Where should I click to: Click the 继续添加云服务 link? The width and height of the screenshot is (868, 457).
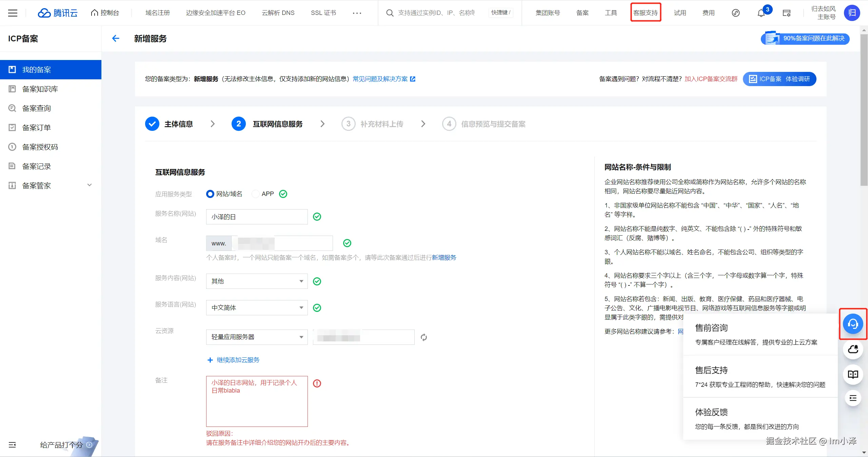click(238, 360)
